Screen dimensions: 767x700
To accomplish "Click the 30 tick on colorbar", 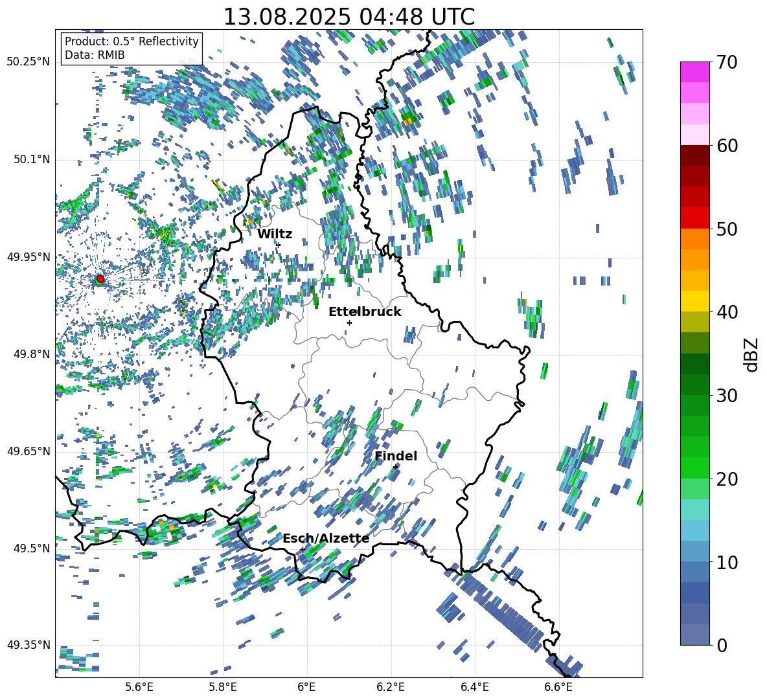I will (x=727, y=396).
